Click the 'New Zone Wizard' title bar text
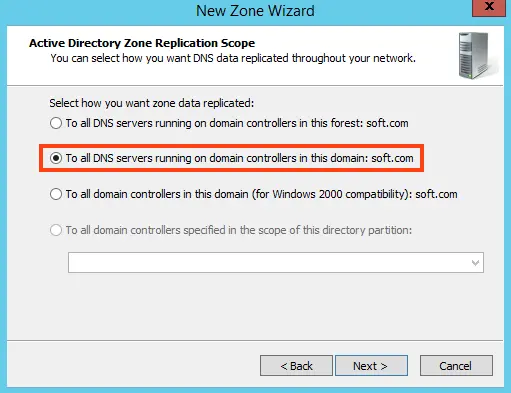 (255, 11)
